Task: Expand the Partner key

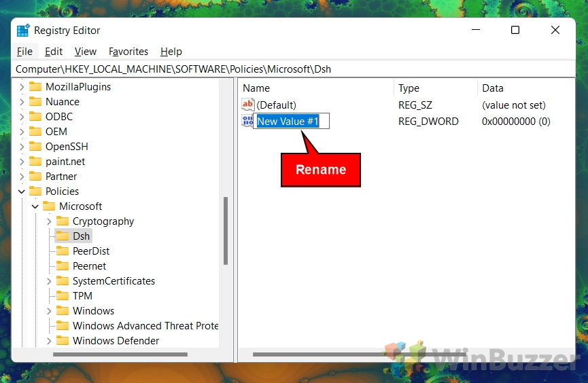Action: [22, 177]
